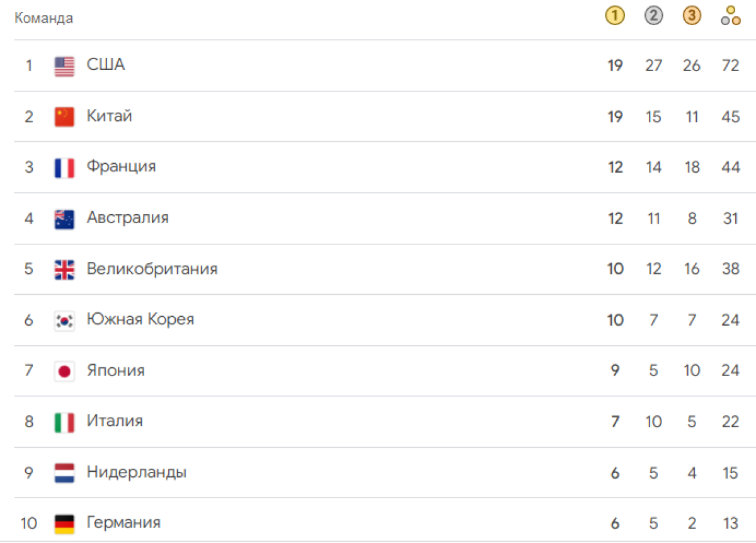Open the Нидерланды team row
Viewport: 756px width, 543px height.
(x=378, y=472)
